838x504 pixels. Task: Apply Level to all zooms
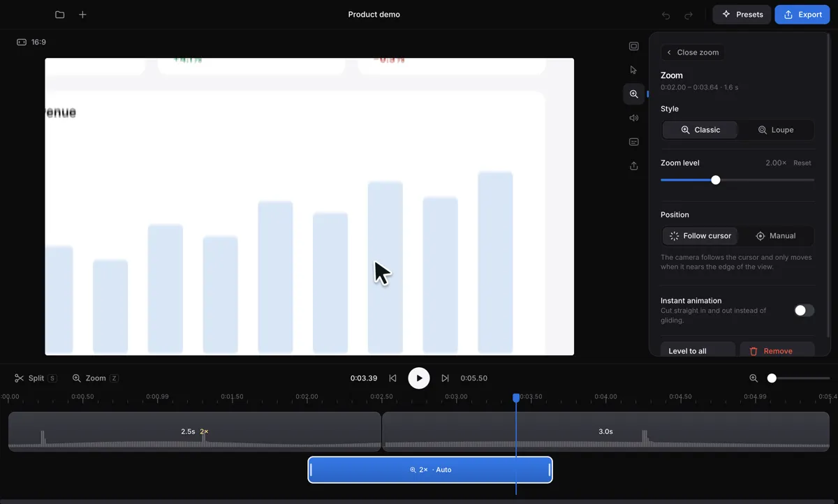pyautogui.click(x=698, y=350)
